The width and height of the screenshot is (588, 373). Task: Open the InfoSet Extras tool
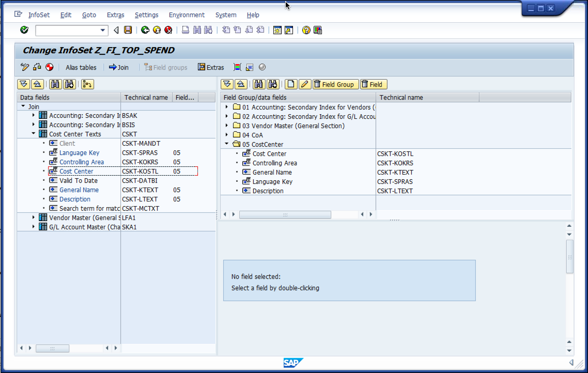click(211, 67)
